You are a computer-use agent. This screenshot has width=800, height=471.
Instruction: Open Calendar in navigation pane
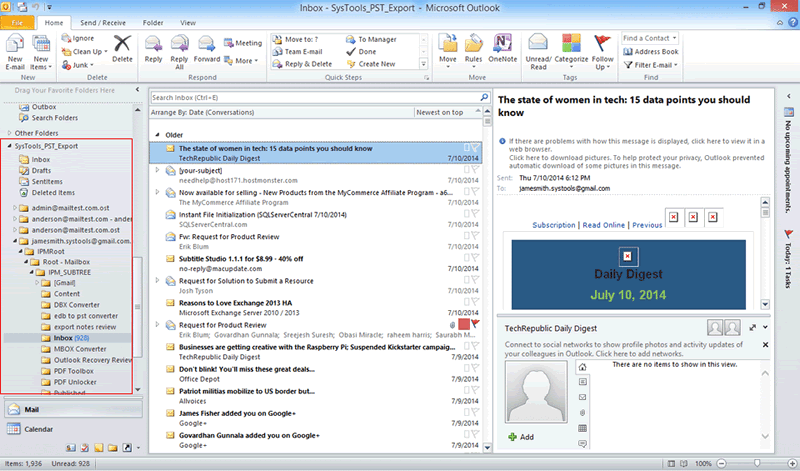click(73, 429)
